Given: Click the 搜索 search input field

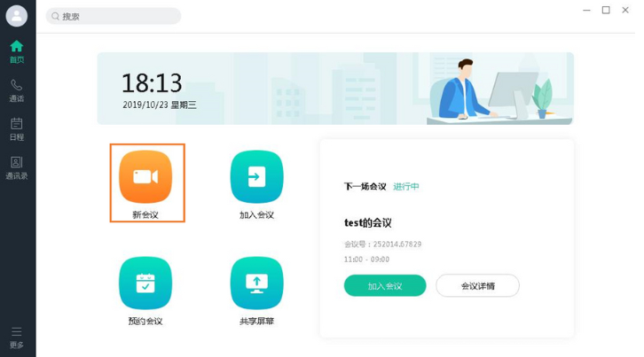Looking at the screenshot, I should 120,16.
